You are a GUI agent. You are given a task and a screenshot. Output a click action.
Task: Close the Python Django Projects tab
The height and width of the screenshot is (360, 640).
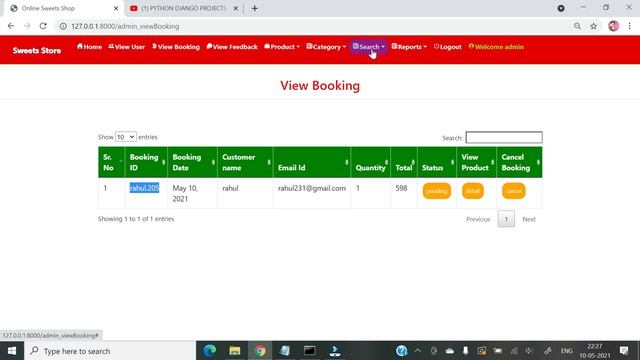[x=236, y=8]
